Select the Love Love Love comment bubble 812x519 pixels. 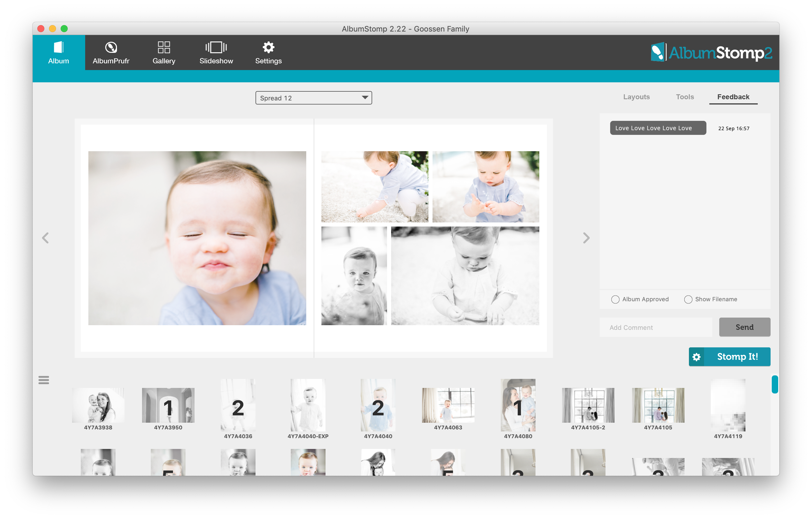[x=658, y=128]
